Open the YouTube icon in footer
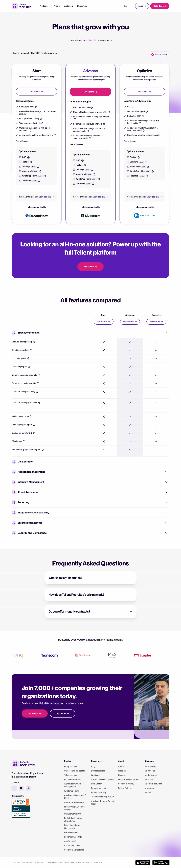 tap(21, 788)
